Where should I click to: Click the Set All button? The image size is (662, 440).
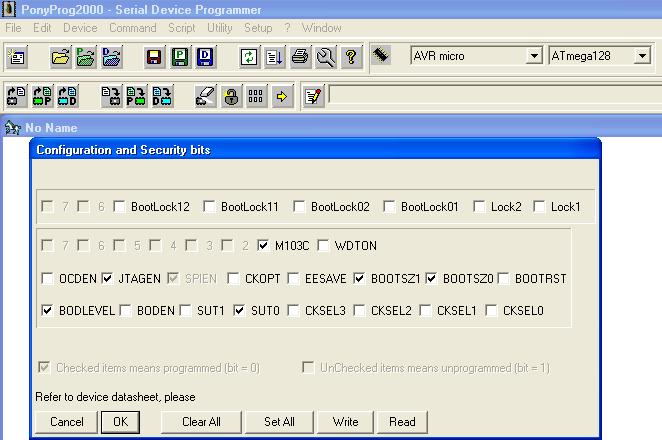[x=279, y=422]
